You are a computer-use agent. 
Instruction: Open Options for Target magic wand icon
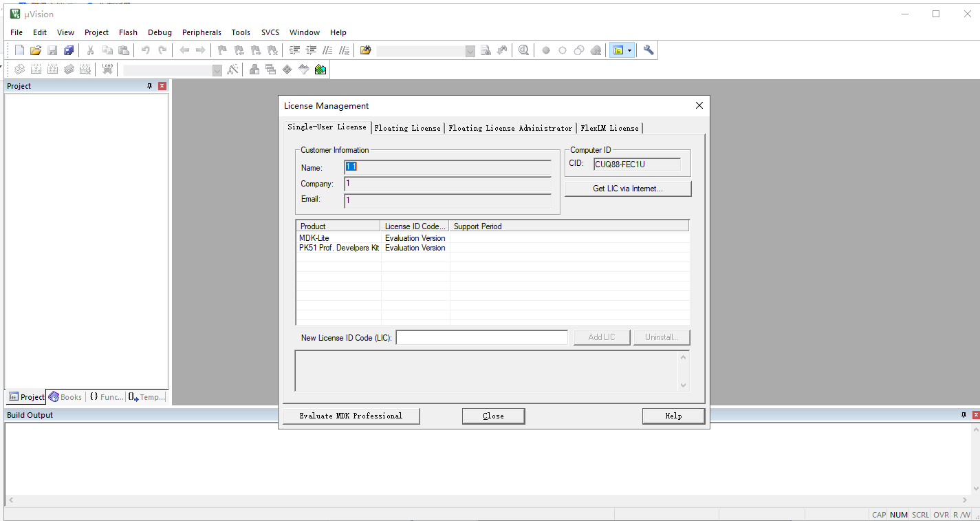pyautogui.click(x=233, y=69)
